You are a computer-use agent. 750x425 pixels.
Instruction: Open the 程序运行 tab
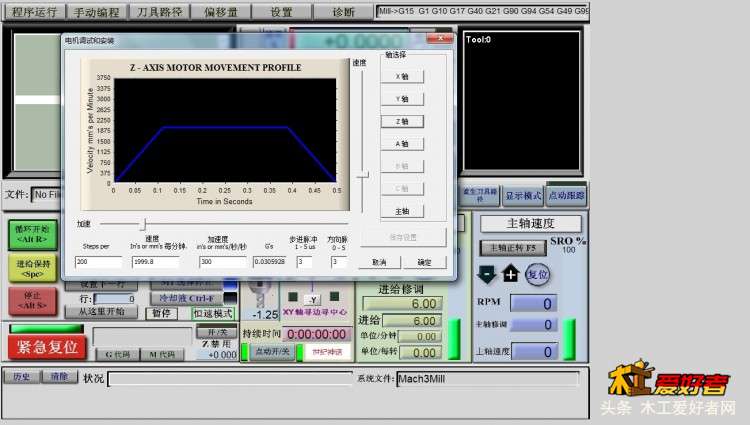pos(34,12)
